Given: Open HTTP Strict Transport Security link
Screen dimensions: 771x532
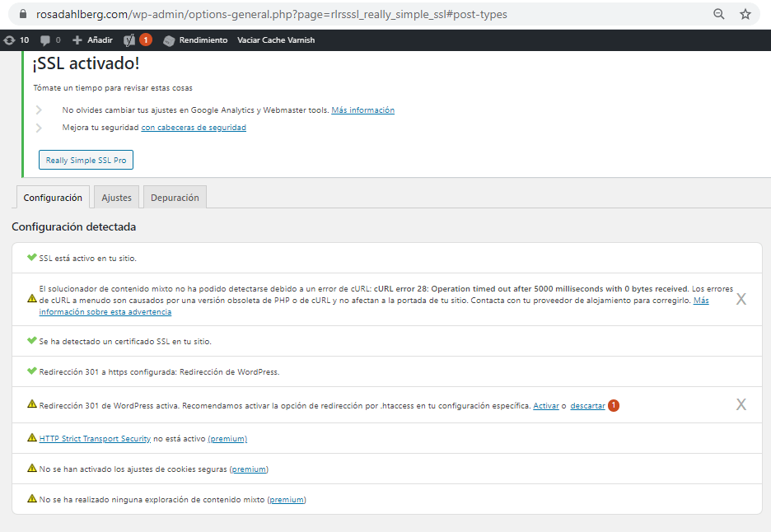Looking at the screenshot, I should (x=95, y=439).
